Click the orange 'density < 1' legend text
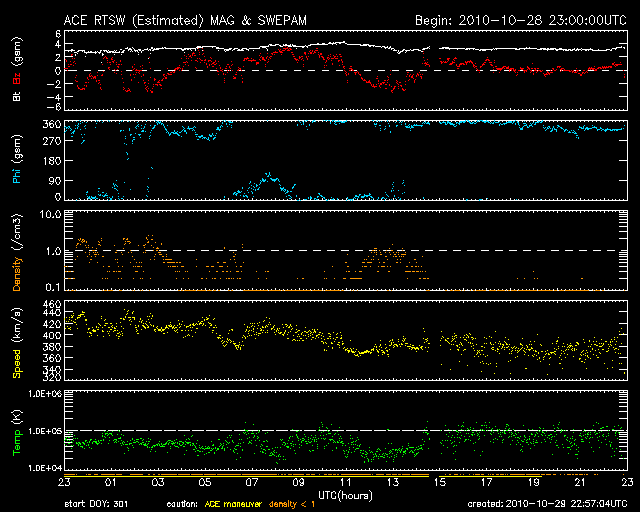640x512 pixels. 292,505
